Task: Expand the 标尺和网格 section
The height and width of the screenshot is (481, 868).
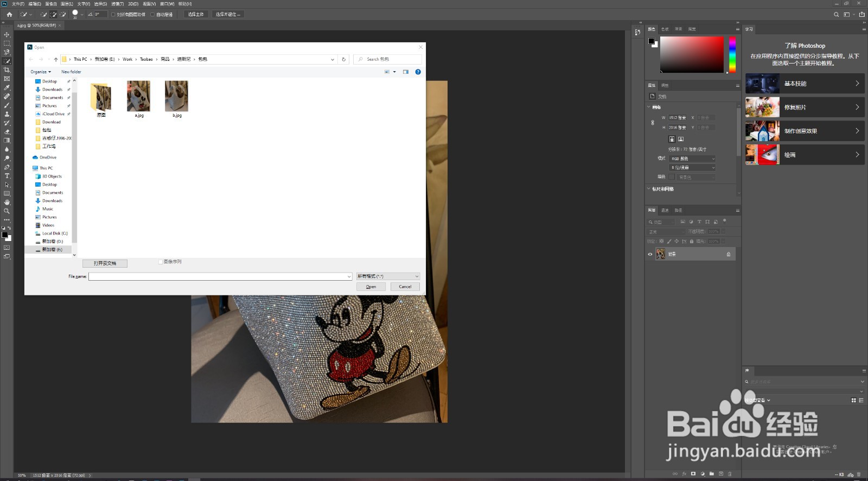Action: (x=648, y=189)
